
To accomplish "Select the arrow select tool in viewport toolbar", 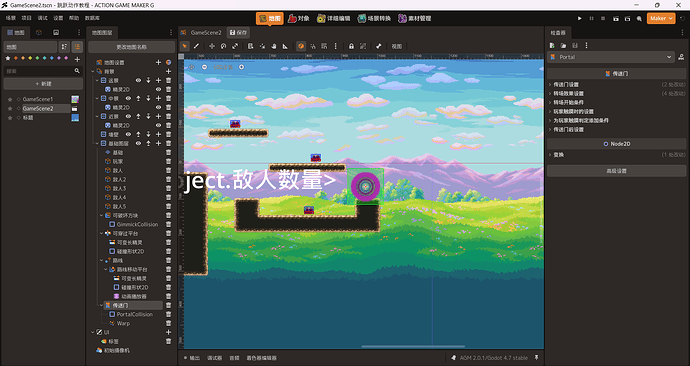I will click(185, 46).
